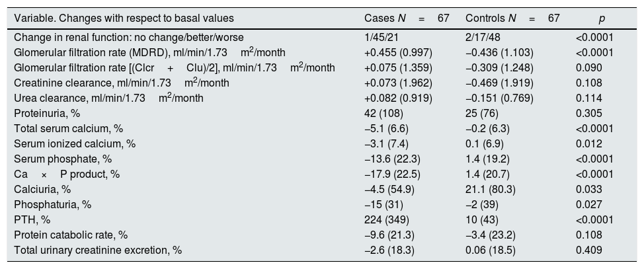Click the 'Variable. Changes with respect to basal values' header
This screenshot has height=269, width=644.
(x=124, y=19)
